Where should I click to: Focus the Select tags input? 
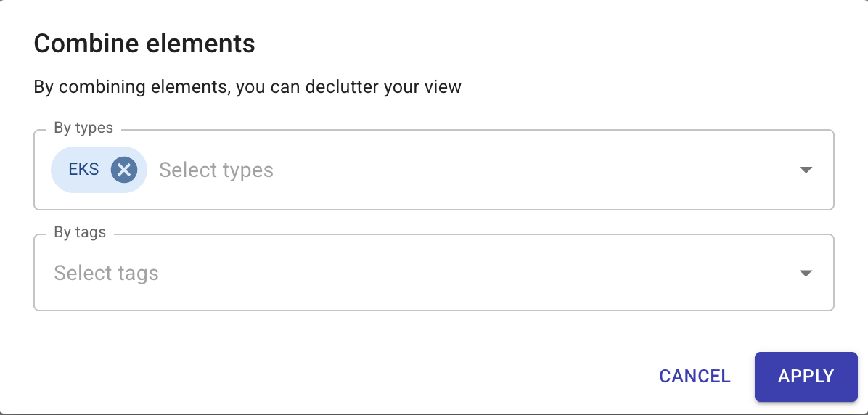(107, 274)
